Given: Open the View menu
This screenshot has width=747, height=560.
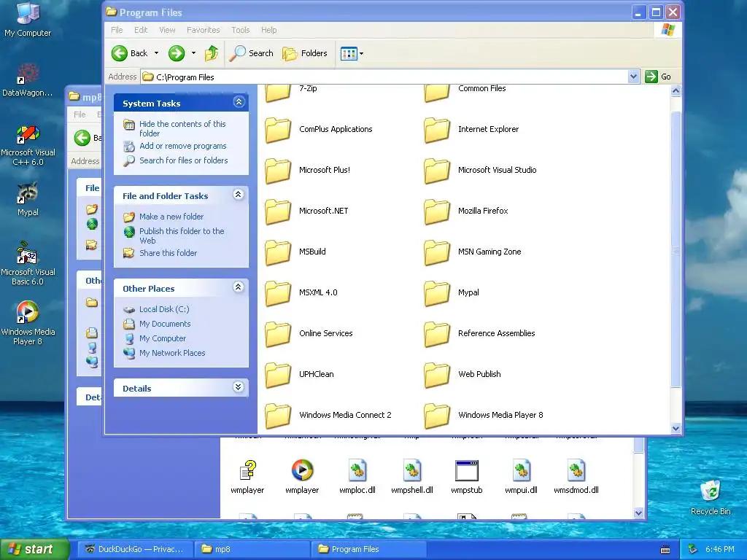Looking at the screenshot, I should [x=167, y=30].
